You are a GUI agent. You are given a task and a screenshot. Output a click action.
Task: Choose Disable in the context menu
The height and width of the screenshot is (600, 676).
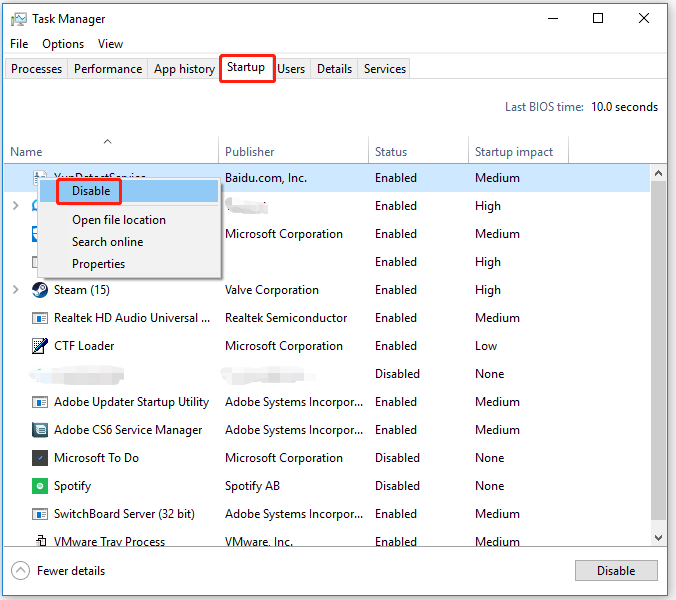(129, 191)
